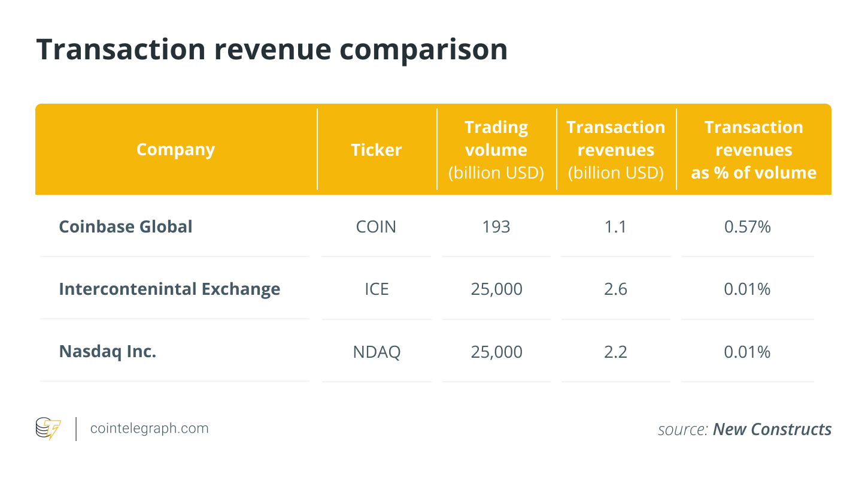Image resolution: width=868 pixels, height=477 pixels.
Task: Click the 0.57% percentage cell
Action: coord(748,227)
